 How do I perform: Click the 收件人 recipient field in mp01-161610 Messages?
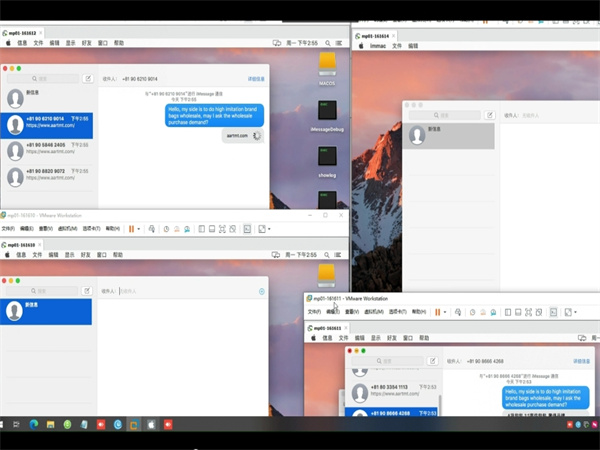pos(180,291)
